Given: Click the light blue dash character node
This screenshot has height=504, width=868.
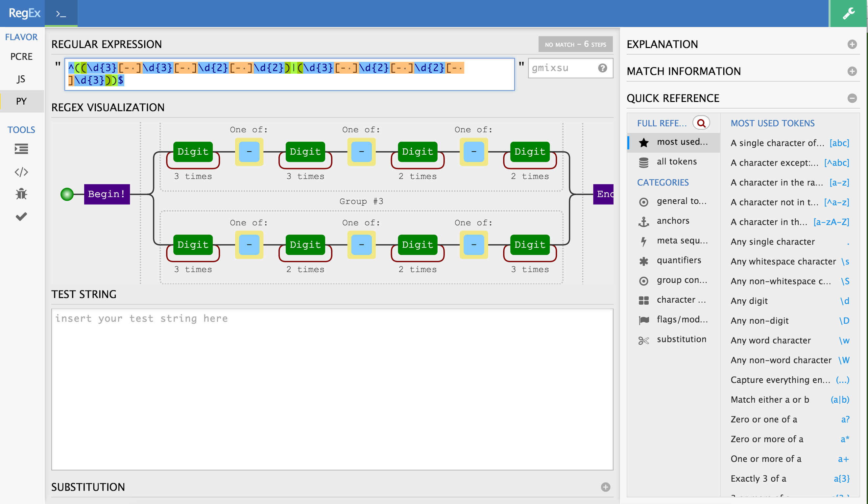Looking at the screenshot, I should (249, 152).
